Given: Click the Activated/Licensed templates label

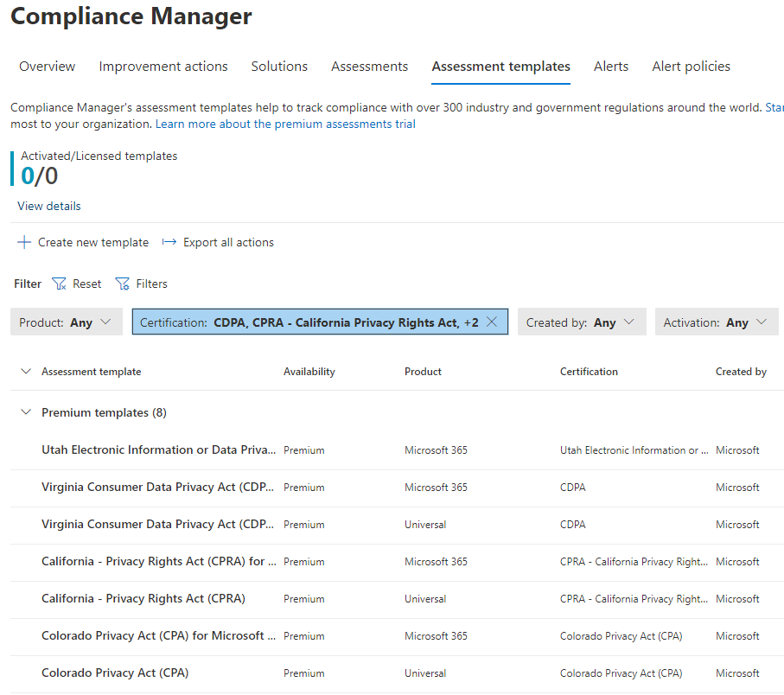Looking at the screenshot, I should (99, 156).
